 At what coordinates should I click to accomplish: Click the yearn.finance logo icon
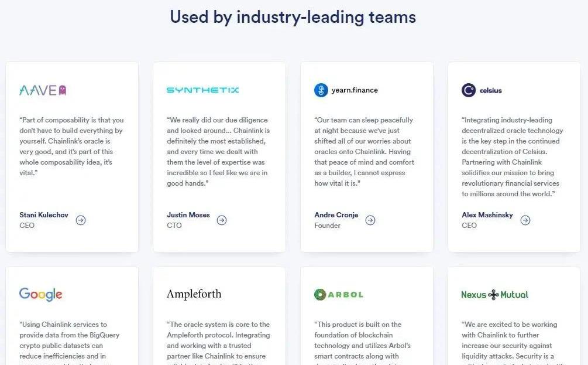321,90
